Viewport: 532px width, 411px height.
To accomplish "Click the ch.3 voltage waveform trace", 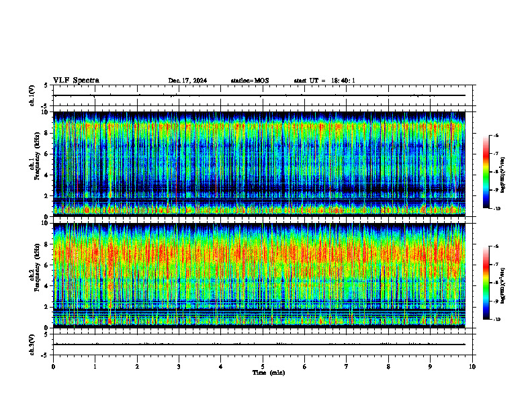I will pyautogui.click(x=259, y=345).
